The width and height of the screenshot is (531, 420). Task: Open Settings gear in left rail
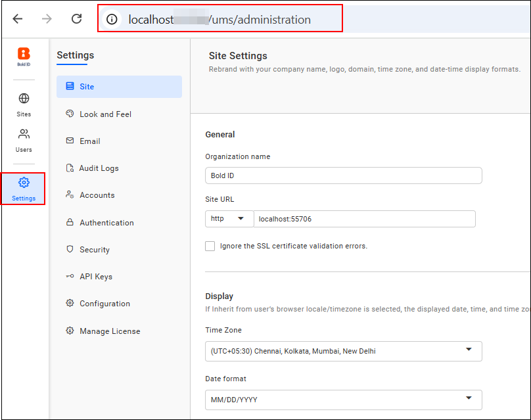tap(24, 189)
